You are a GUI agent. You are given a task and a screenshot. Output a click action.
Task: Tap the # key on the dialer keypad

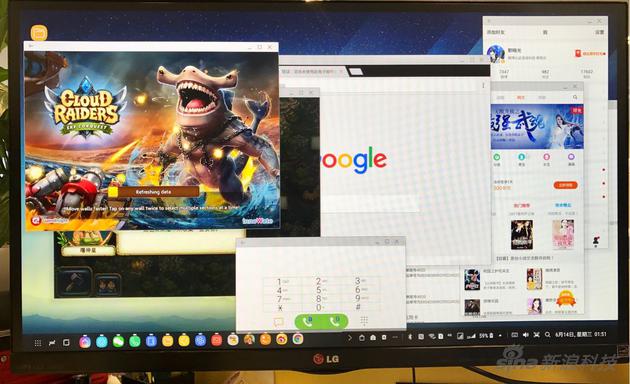(x=358, y=307)
